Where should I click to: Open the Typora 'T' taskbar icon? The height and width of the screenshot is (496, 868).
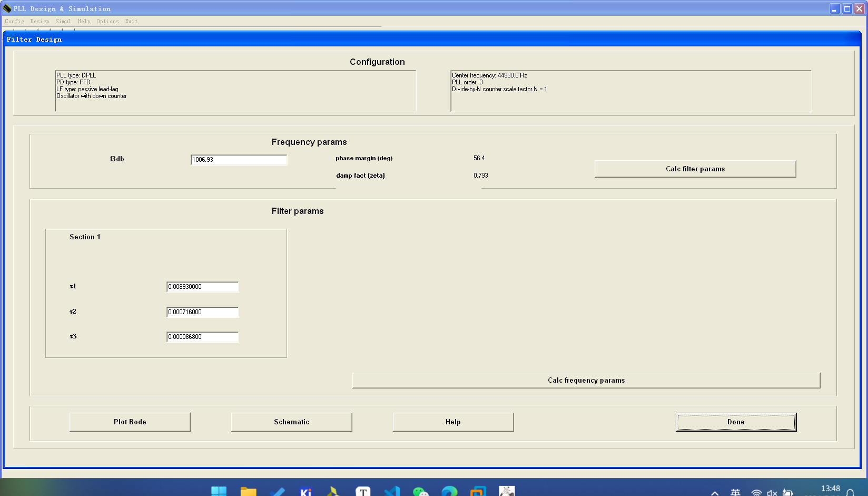coord(363,491)
